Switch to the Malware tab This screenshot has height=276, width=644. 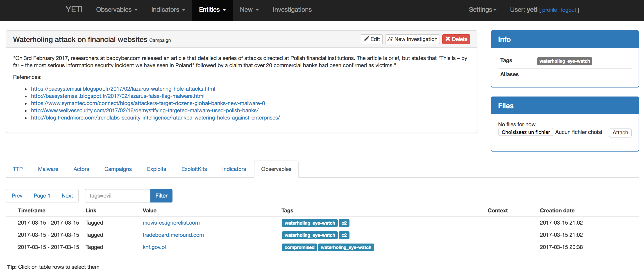(x=48, y=169)
